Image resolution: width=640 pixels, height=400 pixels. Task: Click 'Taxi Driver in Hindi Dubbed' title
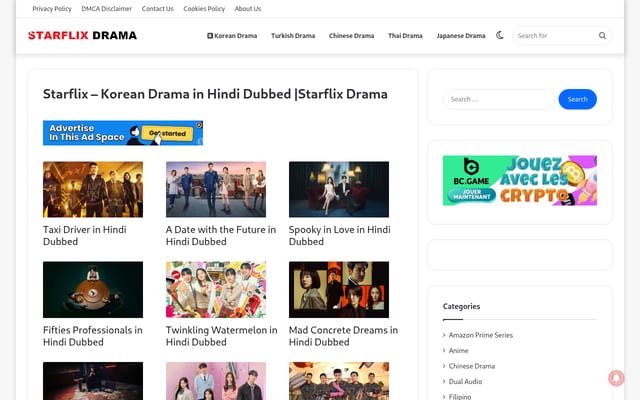coord(85,236)
